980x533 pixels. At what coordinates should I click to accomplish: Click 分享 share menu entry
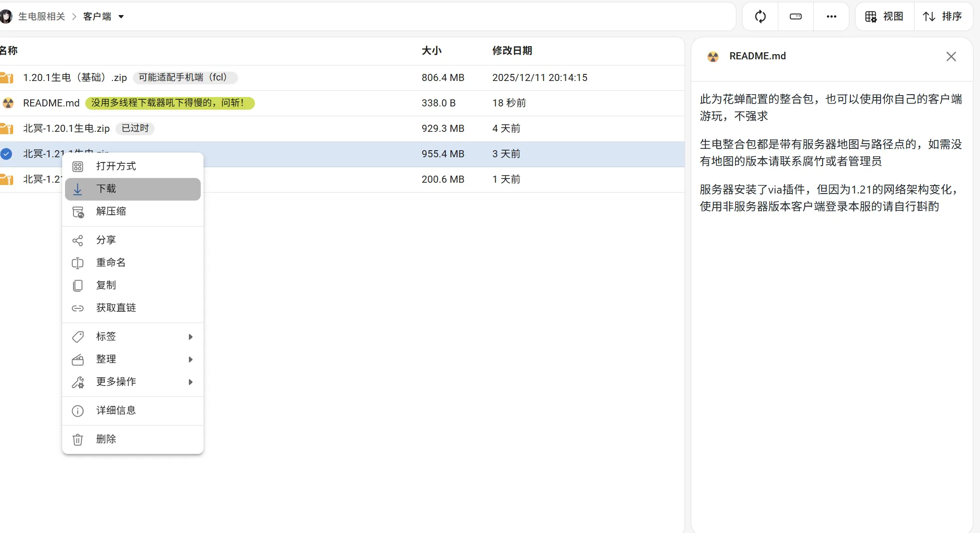pyautogui.click(x=132, y=240)
